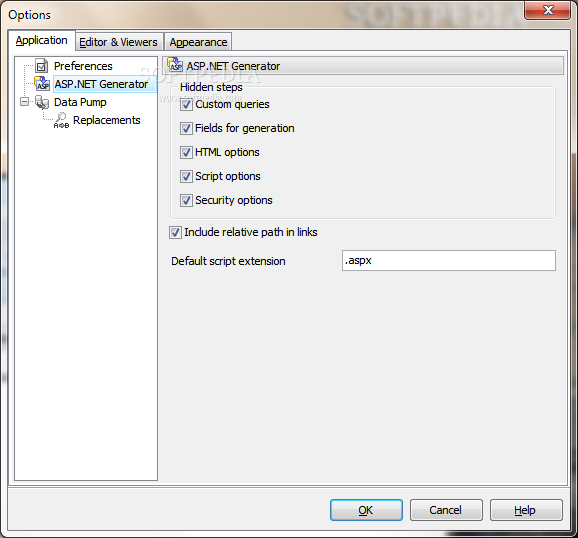Click the ASP.NET Generator tree icon
The image size is (578, 538).
42,84
